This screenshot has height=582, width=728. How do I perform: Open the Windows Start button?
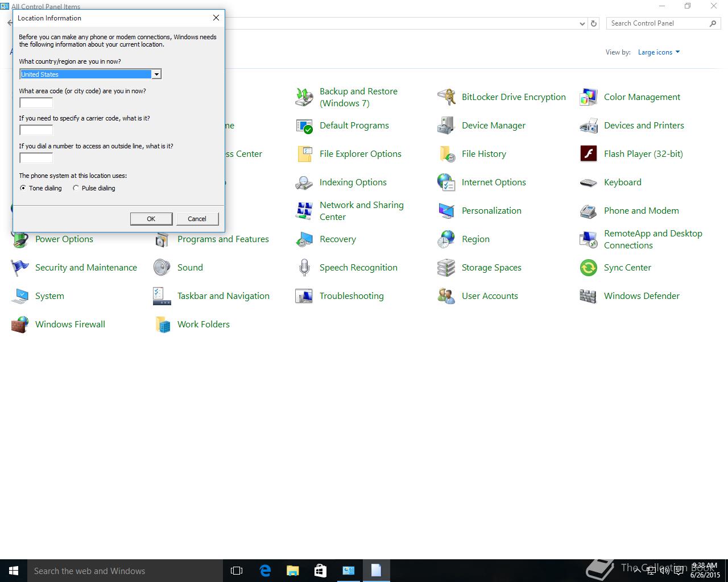coord(14,571)
